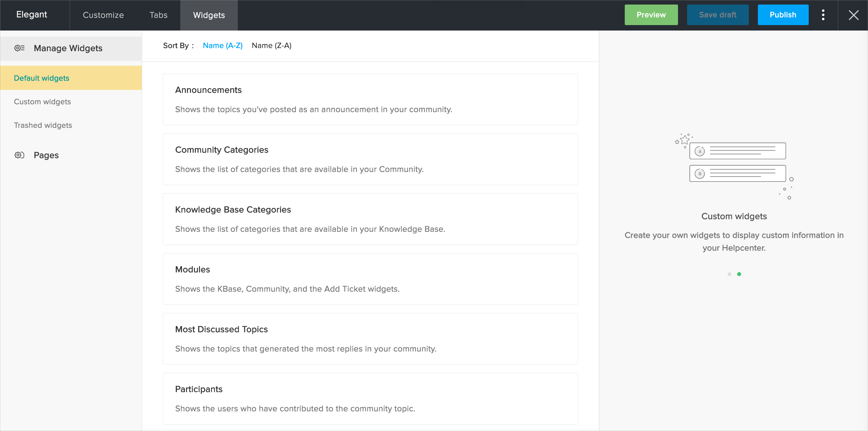Open the Announcements widget card
Image resolution: width=868 pixels, height=431 pixels.
point(370,99)
